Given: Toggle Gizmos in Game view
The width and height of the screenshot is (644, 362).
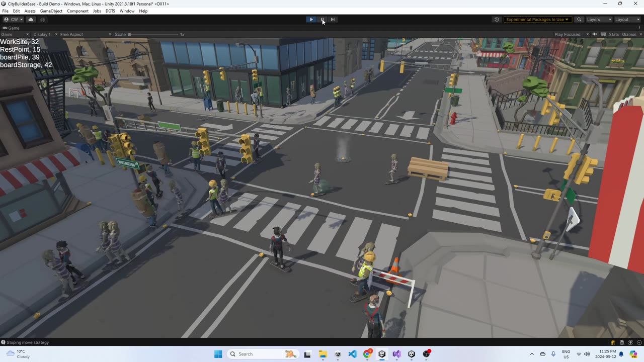Looking at the screenshot, I should pyautogui.click(x=629, y=34).
